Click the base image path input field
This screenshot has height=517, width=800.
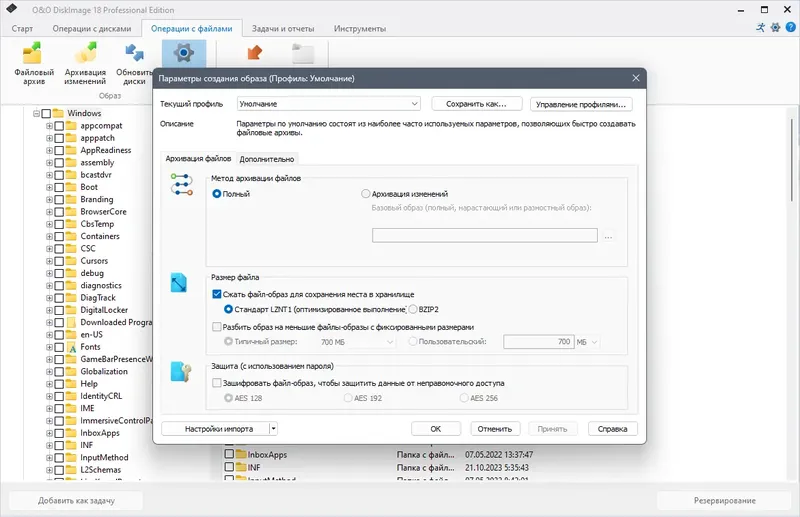pos(485,235)
